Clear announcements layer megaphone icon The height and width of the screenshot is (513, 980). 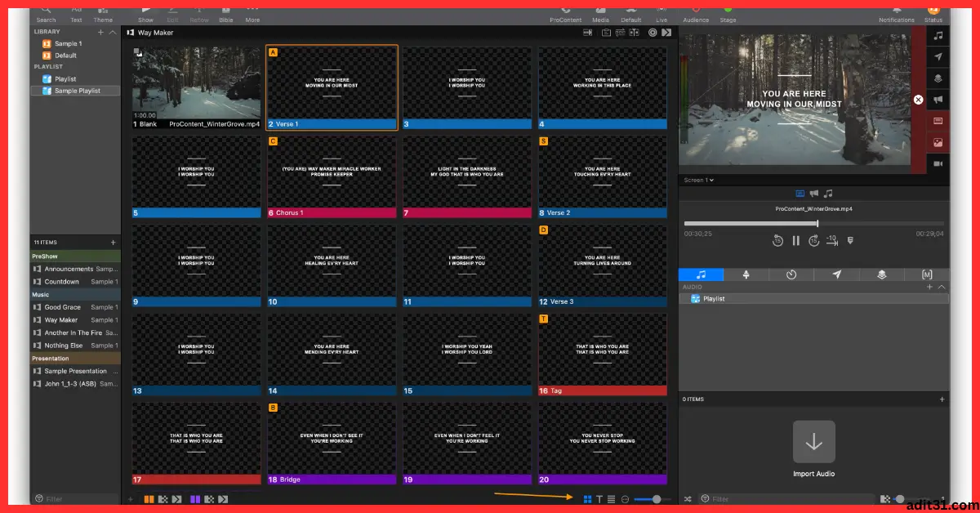[938, 100]
